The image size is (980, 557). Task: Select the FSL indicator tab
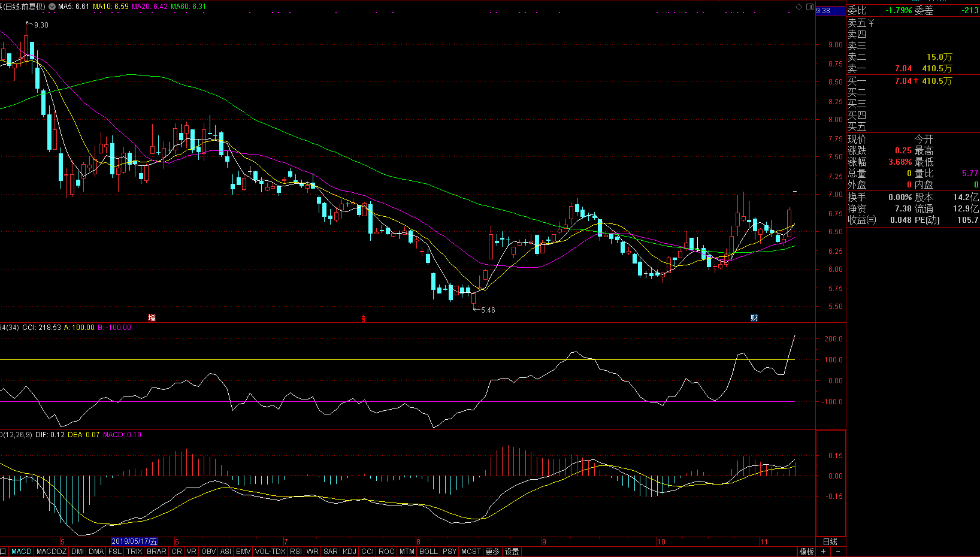(x=114, y=552)
